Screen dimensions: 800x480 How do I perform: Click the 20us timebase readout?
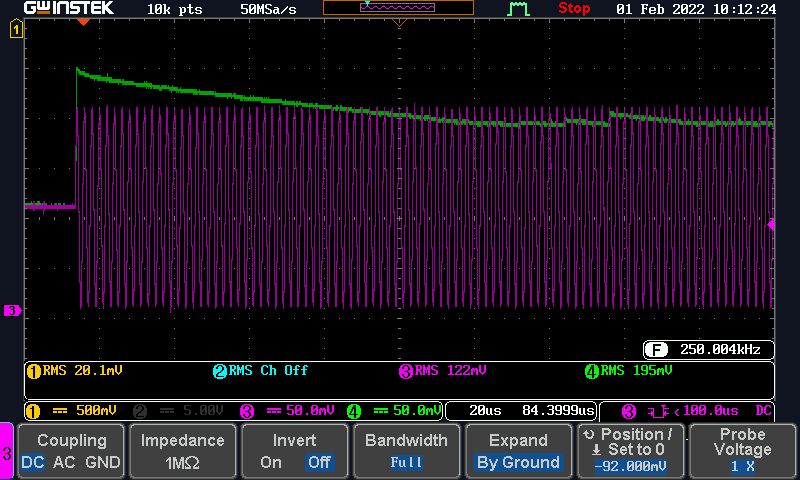pyautogui.click(x=485, y=411)
